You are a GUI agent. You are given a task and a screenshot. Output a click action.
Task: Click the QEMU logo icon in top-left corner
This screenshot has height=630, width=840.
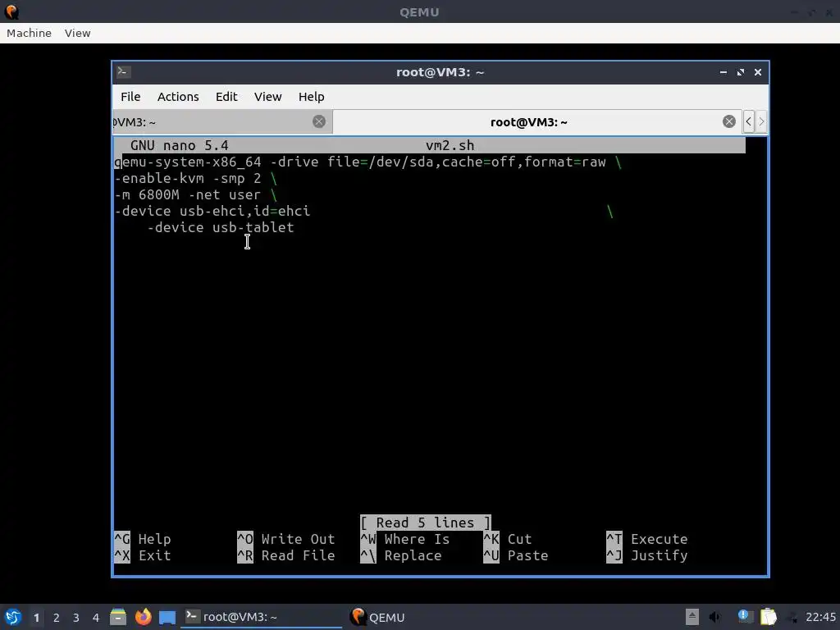point(11,11)
